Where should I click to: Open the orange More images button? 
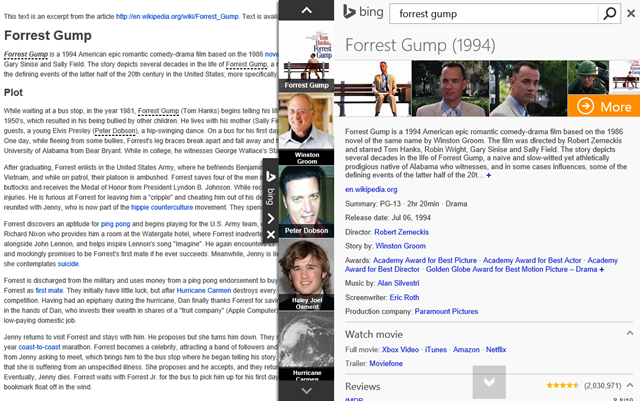(x=604, y=106)
